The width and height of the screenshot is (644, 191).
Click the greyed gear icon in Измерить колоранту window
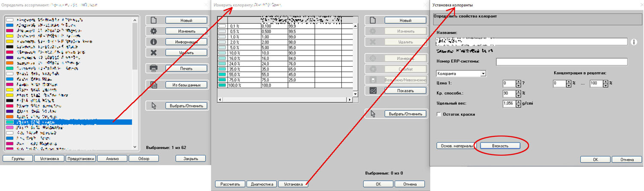[x=372, y=31]
